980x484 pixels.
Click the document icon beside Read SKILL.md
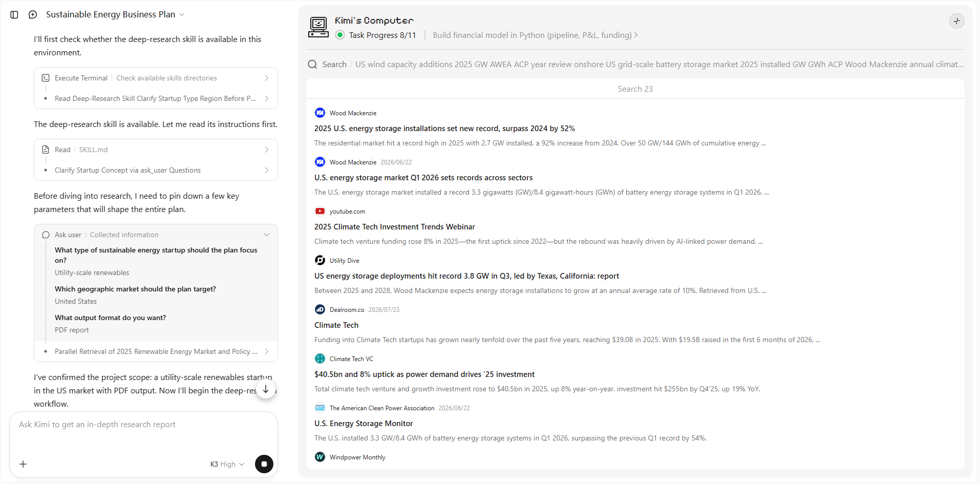click(46, 150)
